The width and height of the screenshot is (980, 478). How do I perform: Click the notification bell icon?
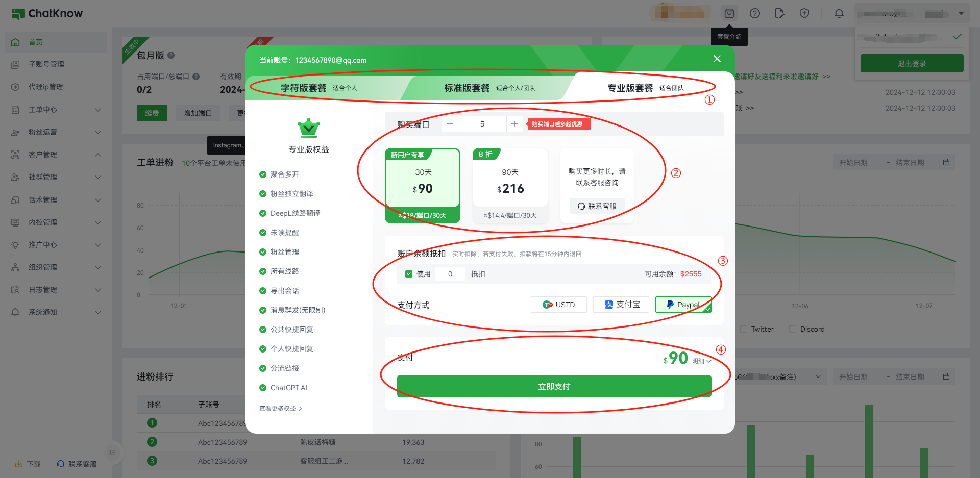839,14
